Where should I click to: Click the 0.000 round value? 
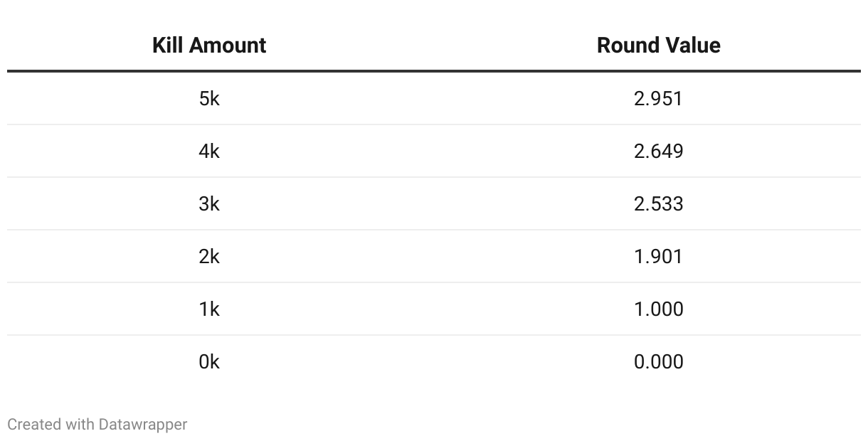click(658, 361)
